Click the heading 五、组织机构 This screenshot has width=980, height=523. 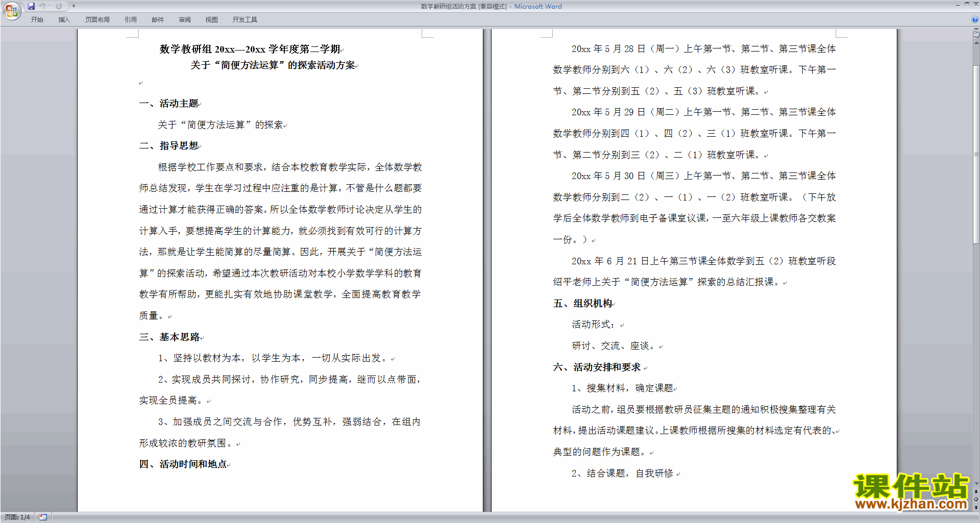tap(583, 303)
